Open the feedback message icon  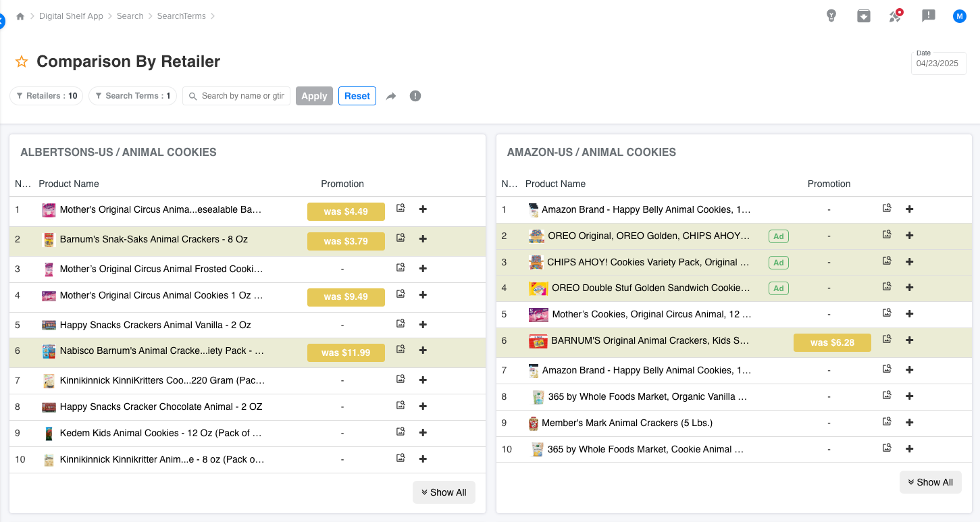(x=929, y=16)
